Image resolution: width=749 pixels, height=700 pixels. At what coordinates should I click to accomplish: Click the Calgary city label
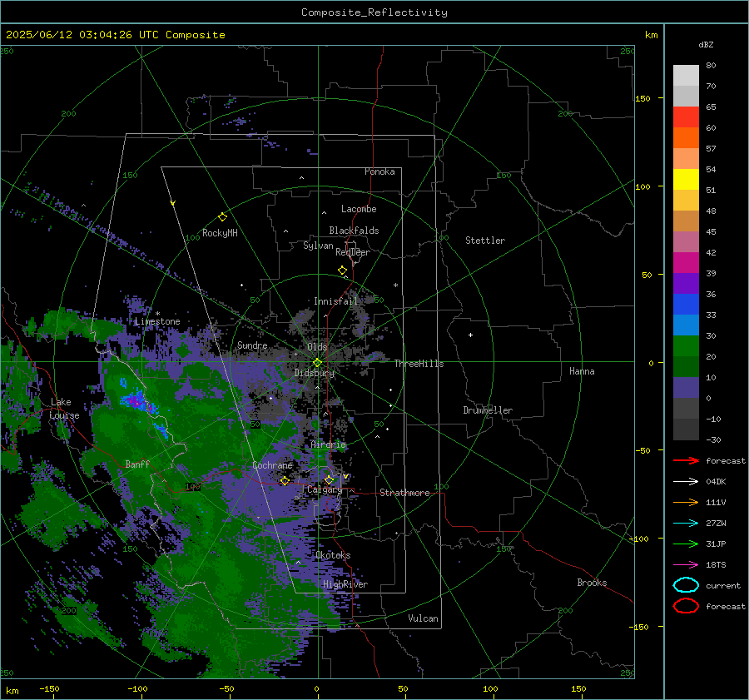[x=325, y=489]
